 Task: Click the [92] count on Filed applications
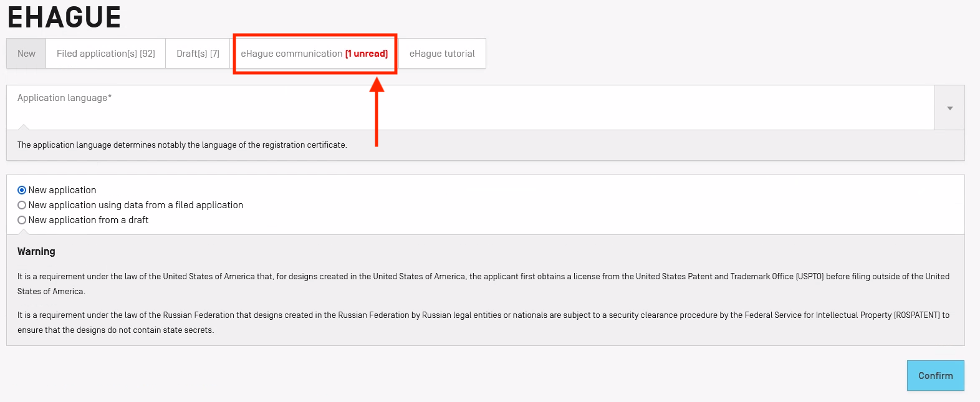click(147, 54)
